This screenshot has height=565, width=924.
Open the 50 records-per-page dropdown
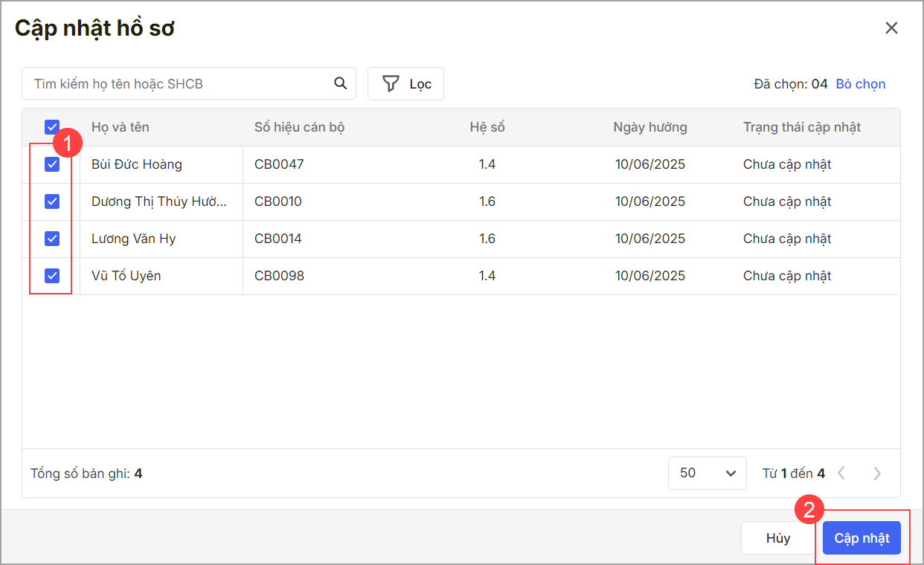pos(708,473)
